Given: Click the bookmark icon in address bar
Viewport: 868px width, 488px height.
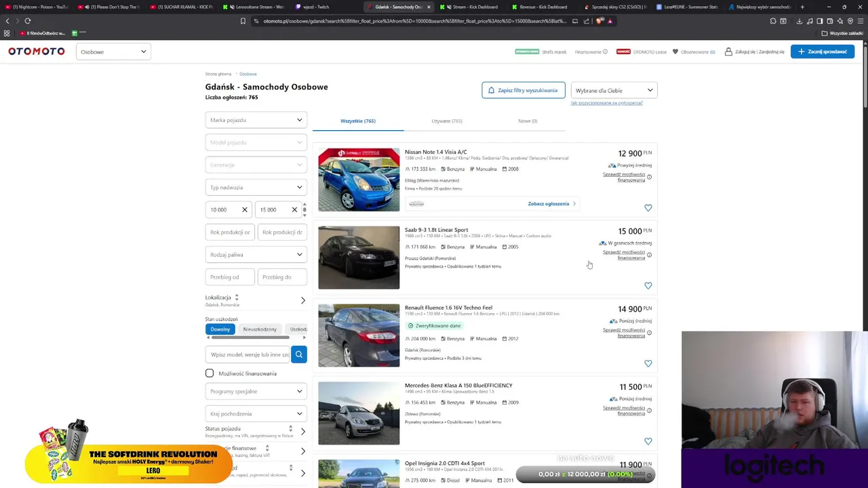Looking at the screenshot, I should (243, 21).
